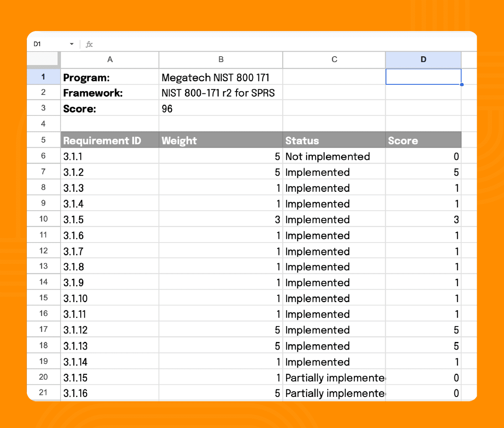
Task: Select column C header
Action: 334,60
